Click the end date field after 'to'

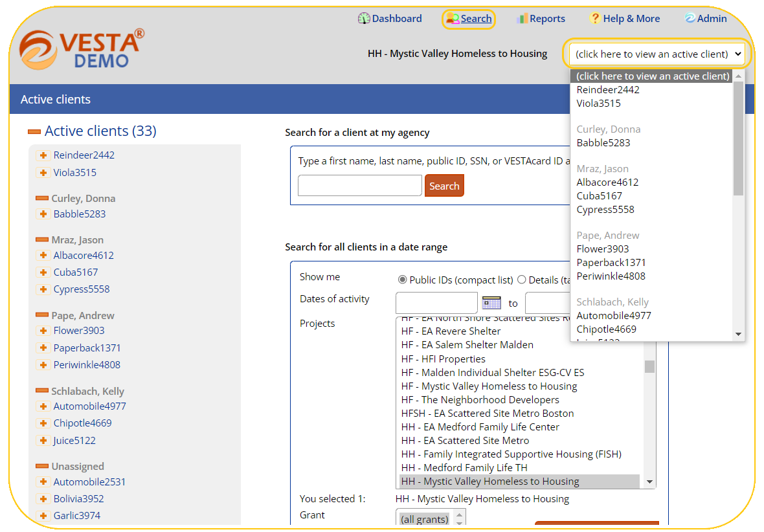(548, 303)
